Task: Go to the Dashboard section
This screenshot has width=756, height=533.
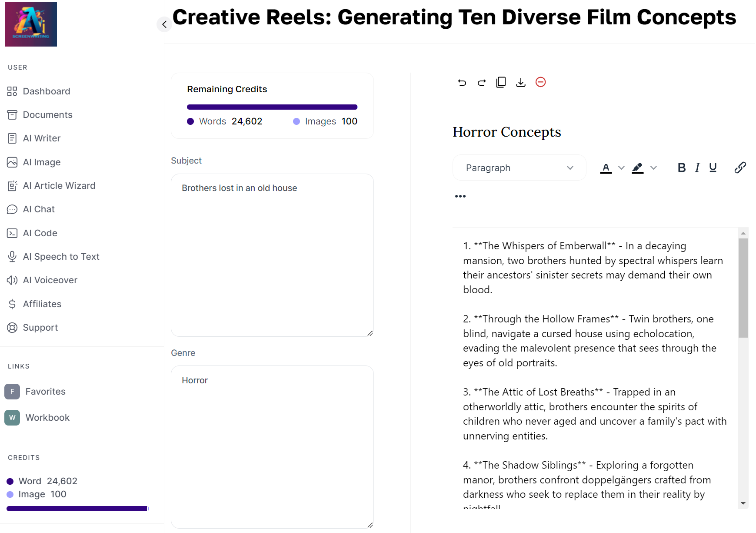Action: (47, 91)
